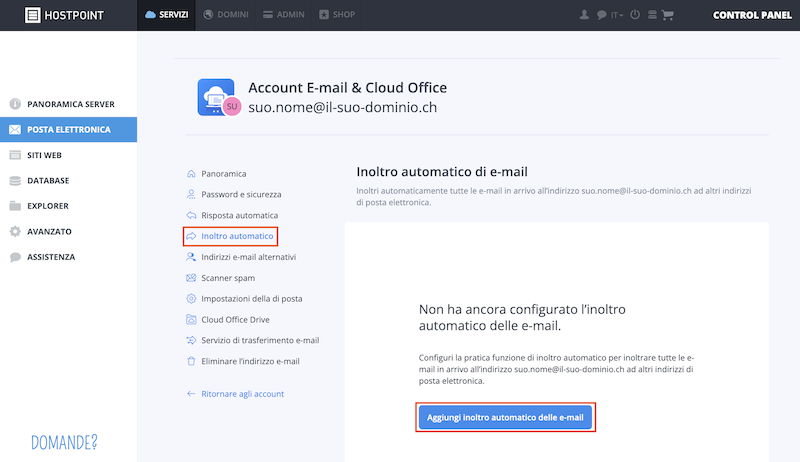This screenshot has width=800, height=462.
Task: Expand the IT language dropdown
Action: [617, 15]
